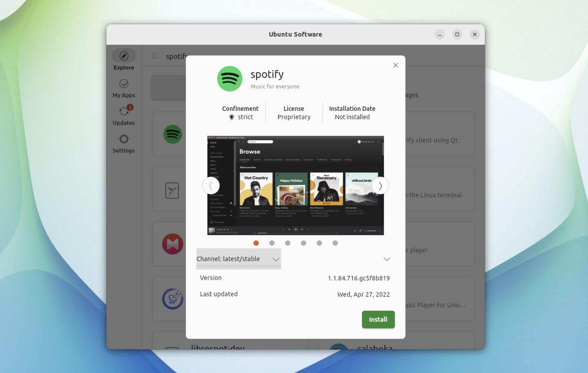
Task: Select the fifth carousel dot
Action: click(x=319, y=243)
